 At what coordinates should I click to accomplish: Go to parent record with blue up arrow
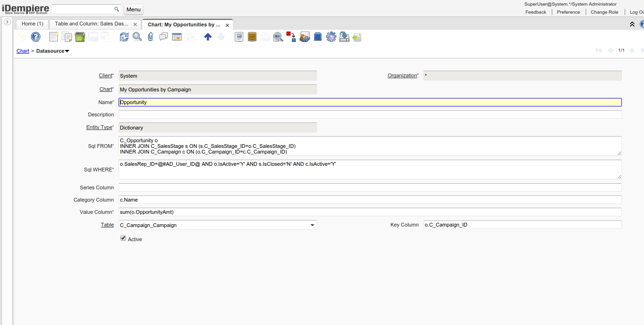coord(207,37)
